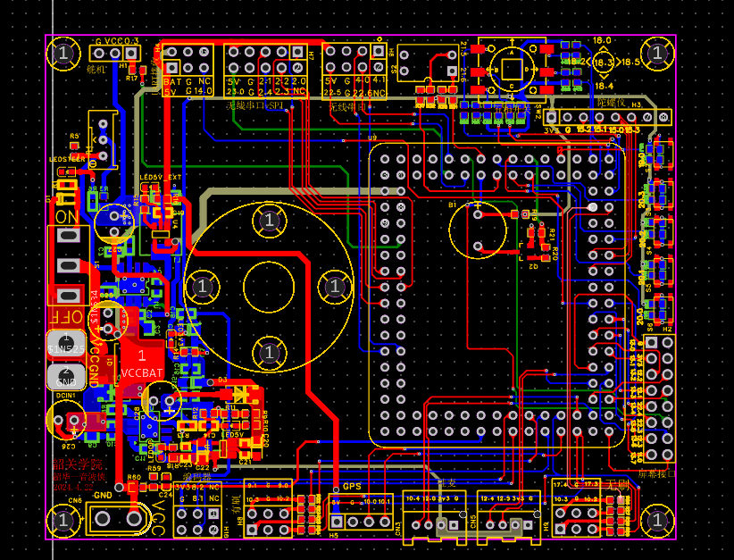
Task: Select the GND pad of the CN6 connector
Action: [x=103, y=518]
